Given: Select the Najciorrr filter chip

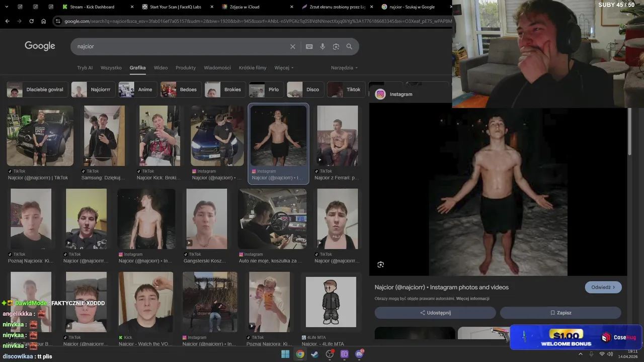Looking at the screenshot, I should (93, 89).
